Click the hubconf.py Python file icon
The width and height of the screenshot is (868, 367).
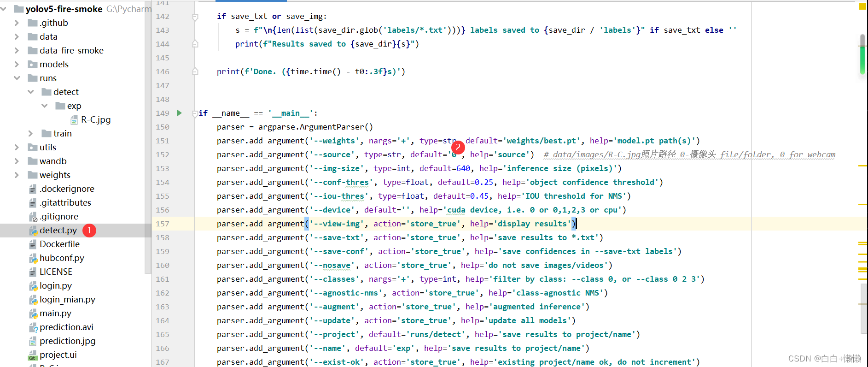click(33, 258)
